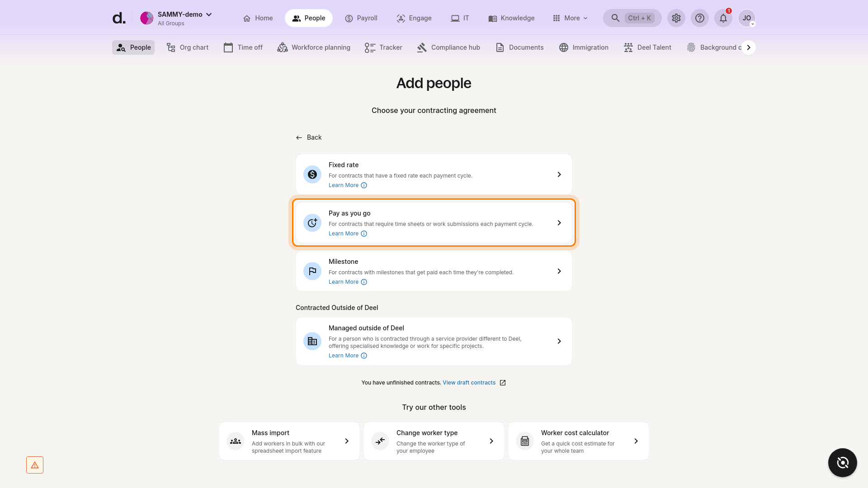
Task: Open Documents section
Action: click(x=519, y=47)
